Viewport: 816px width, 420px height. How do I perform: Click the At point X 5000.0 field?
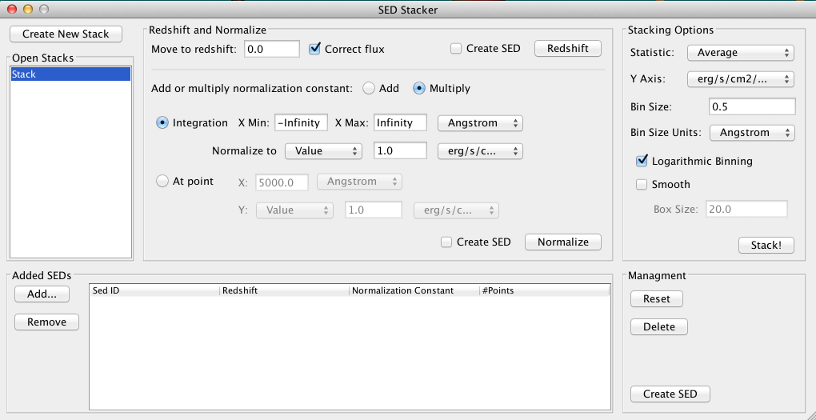click(x=283, y=182)
